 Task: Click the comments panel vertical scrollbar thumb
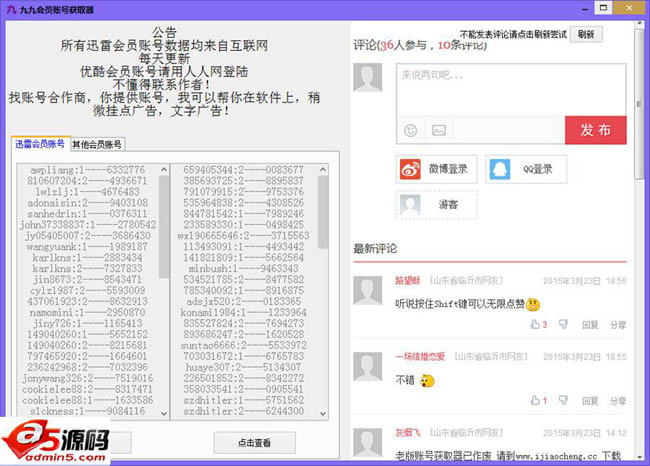tap(639, 104)
